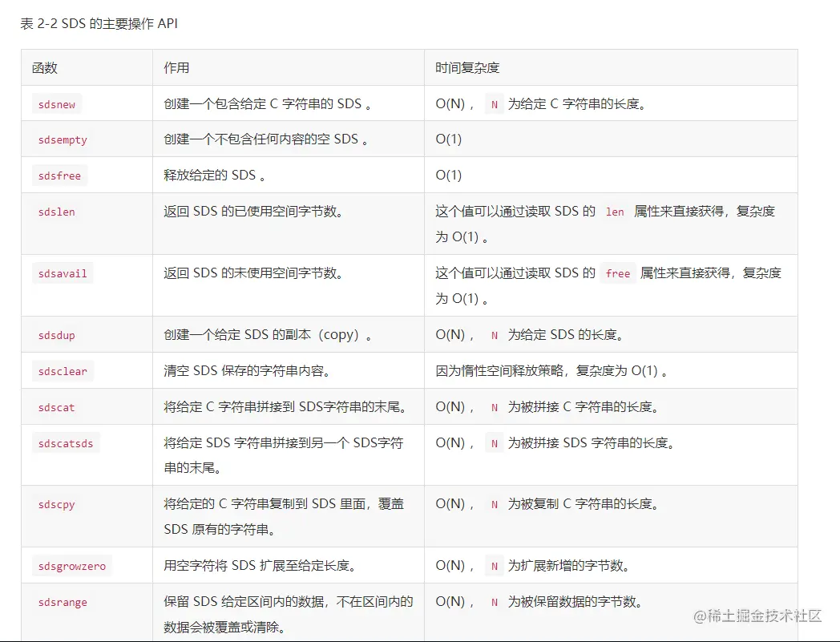Click the '时间复杂度' column header
Image resolution: width=840 pixels, height=642 pixels.
(467, 68)
